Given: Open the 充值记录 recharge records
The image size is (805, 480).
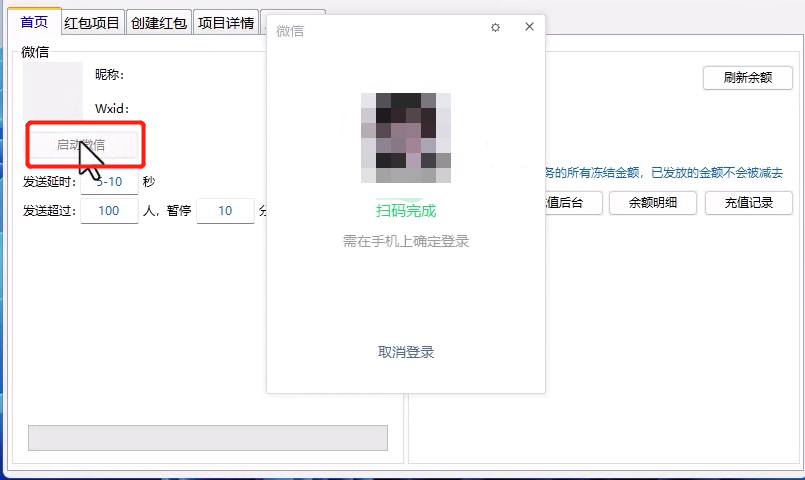Looking at the screenshot, I should 749,203.
